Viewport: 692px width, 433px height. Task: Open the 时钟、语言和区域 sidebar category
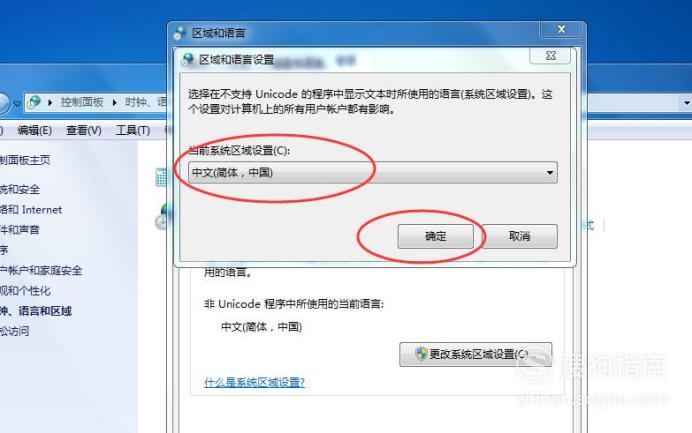(36, 311)
